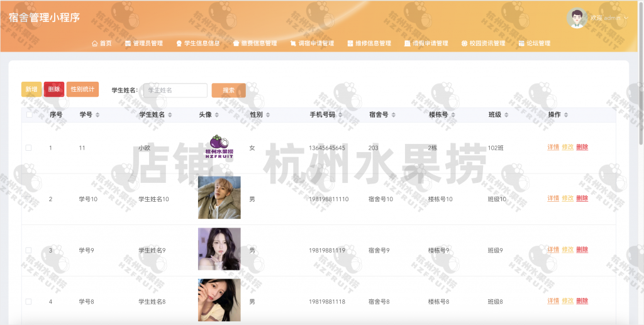Click the icon beside 调宿申请管理
644x325 pixels.
[293, 43]
